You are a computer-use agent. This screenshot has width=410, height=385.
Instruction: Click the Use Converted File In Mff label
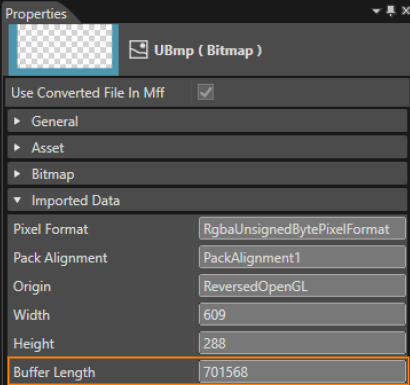tap(88, 93)
